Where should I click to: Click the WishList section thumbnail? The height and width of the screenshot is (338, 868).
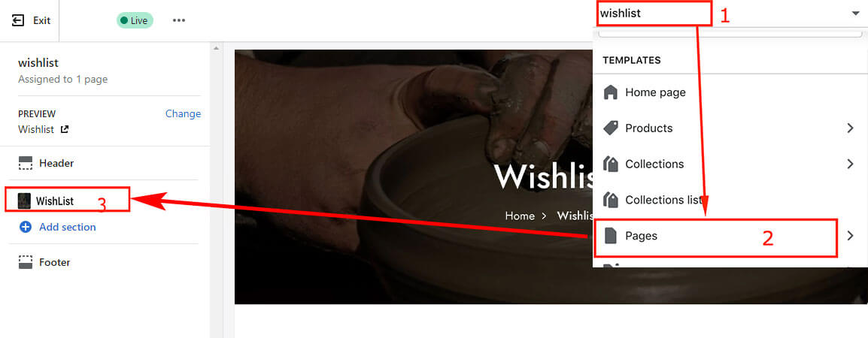tap(24, 201)
